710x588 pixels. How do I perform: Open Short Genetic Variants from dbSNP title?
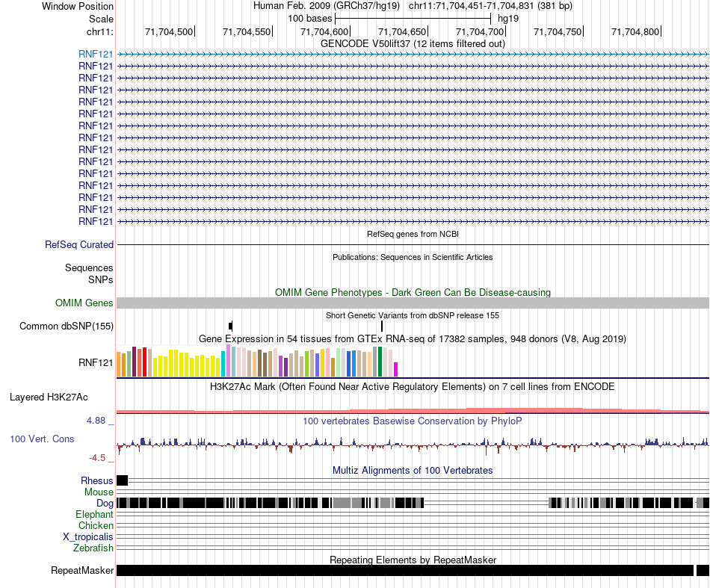413,315
